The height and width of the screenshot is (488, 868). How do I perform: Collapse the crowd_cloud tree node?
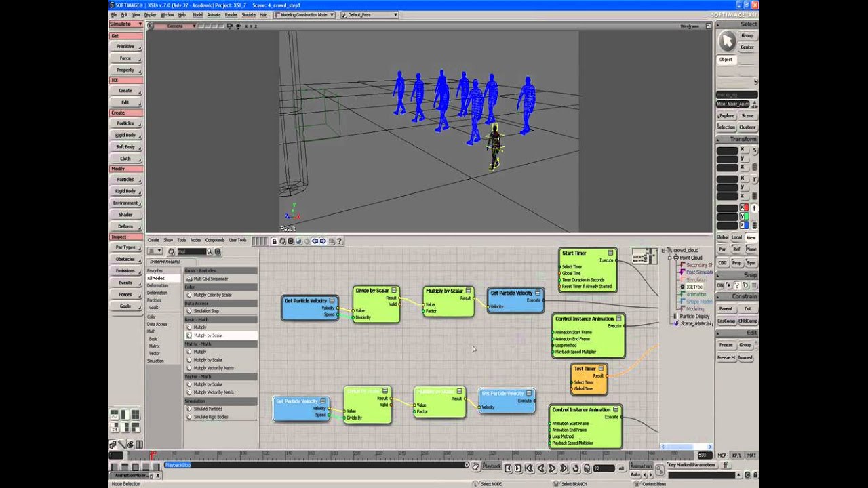tap(665, 251)
